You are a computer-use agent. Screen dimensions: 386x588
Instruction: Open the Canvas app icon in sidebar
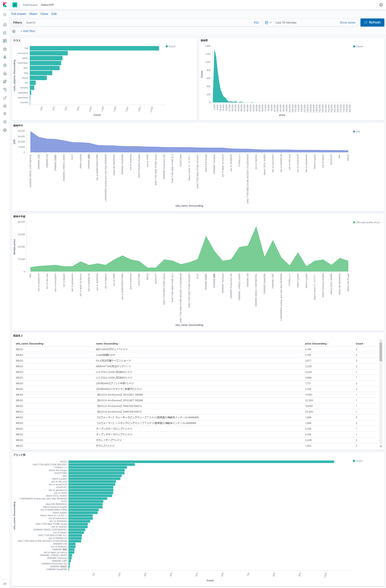click(5, 49)
